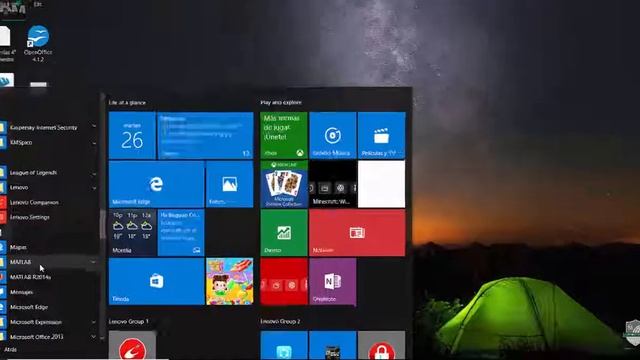
Task: Open the Tienda store tile
Action: click(x=156, y=281)
